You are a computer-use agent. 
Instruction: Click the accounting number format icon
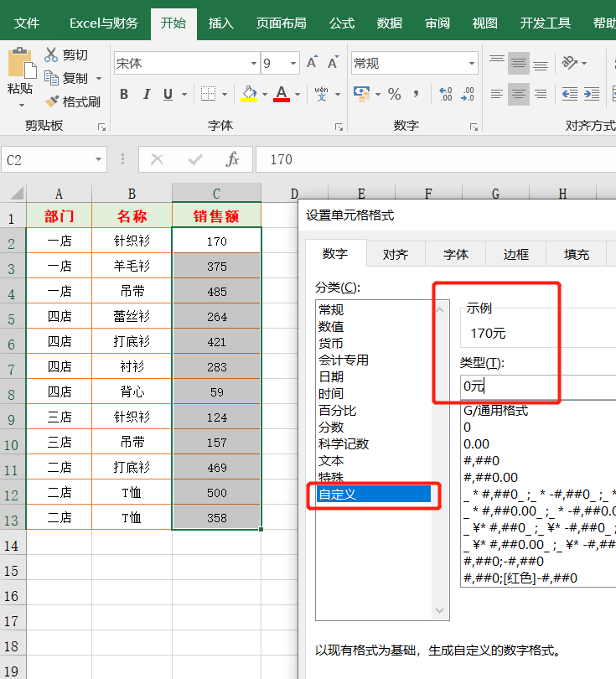(x=362, y=94)
